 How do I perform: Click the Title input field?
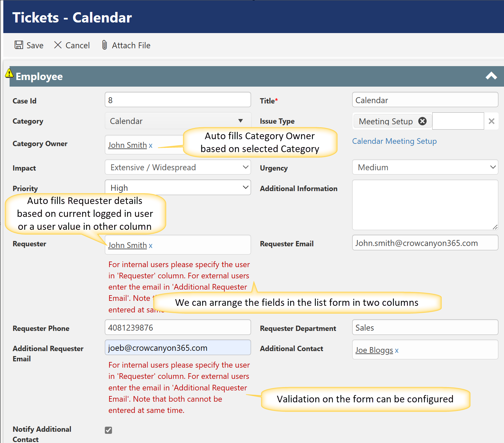(425, 100)
